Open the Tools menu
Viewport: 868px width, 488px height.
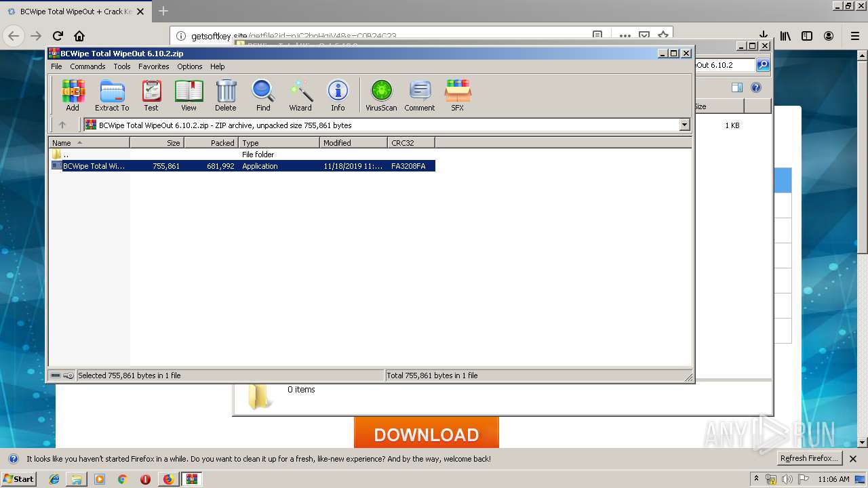click(x=122, y=66)
